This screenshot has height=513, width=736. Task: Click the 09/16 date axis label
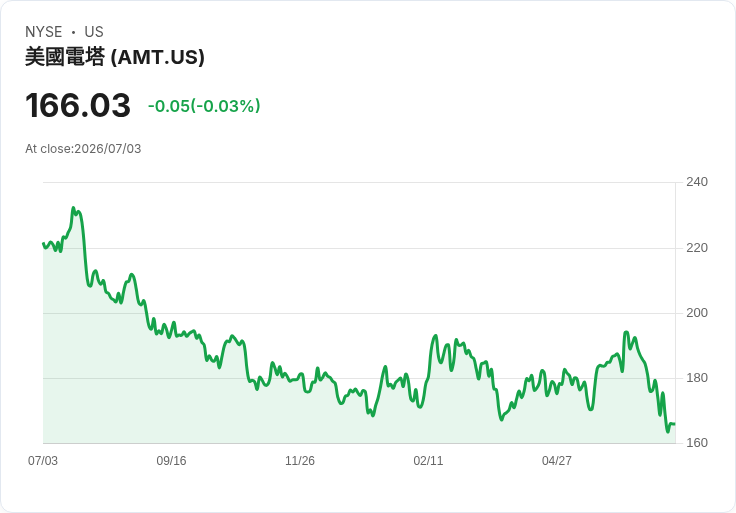tap(171, 460)
